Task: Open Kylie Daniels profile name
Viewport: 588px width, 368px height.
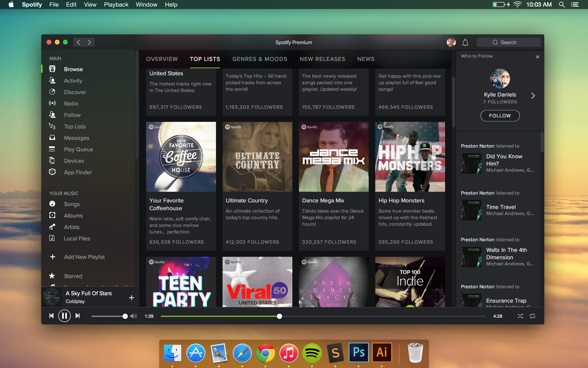Action: coord(500,94)
